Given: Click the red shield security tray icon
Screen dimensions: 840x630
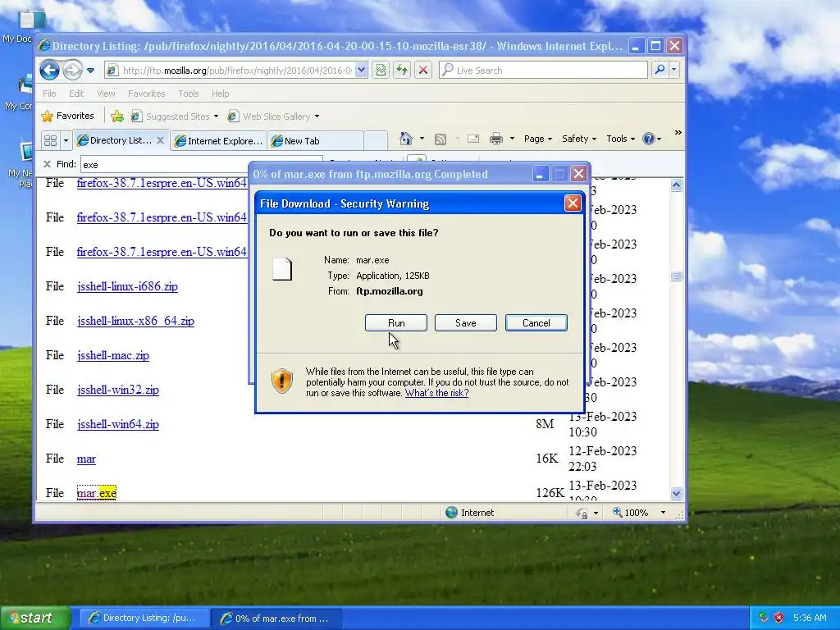Looking at the screenshot, I should tap(779, 618).
